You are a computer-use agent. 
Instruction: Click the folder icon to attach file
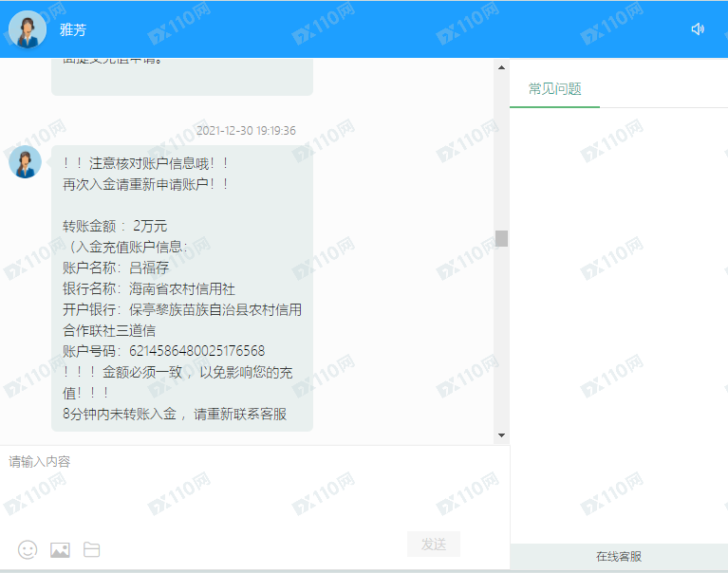click(91, 549)
